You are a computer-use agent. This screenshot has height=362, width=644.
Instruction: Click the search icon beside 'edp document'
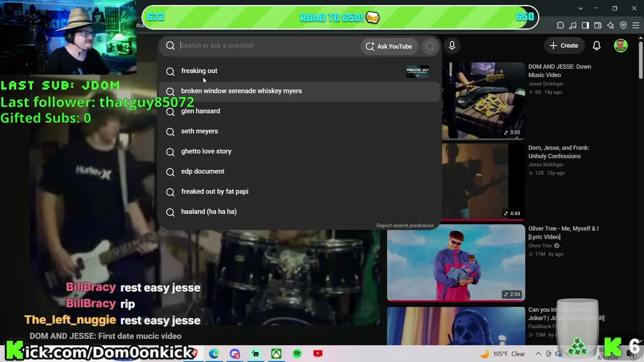171,172
